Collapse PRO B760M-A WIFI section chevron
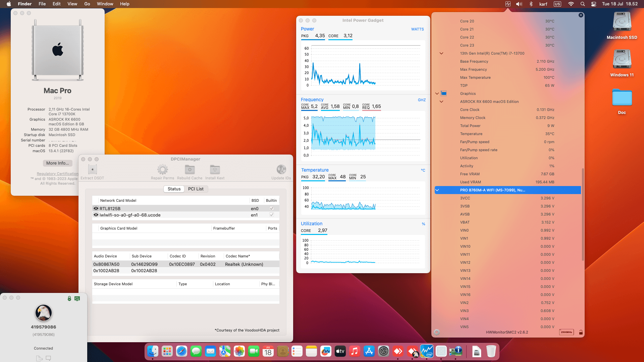Image resolution: width=644 pixels, height=362 pixels. [437, 190]
